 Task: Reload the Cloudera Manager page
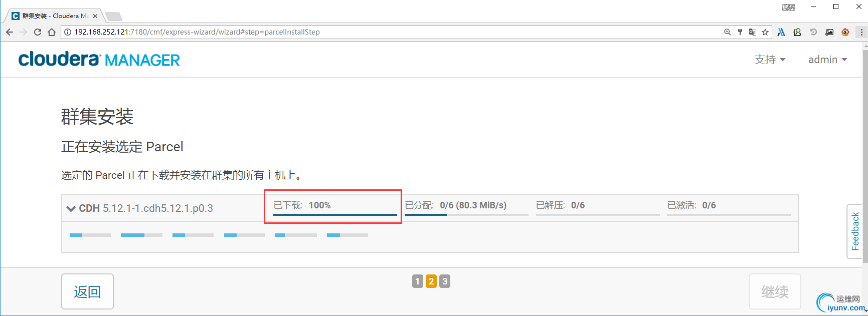(x=38, y=32)
